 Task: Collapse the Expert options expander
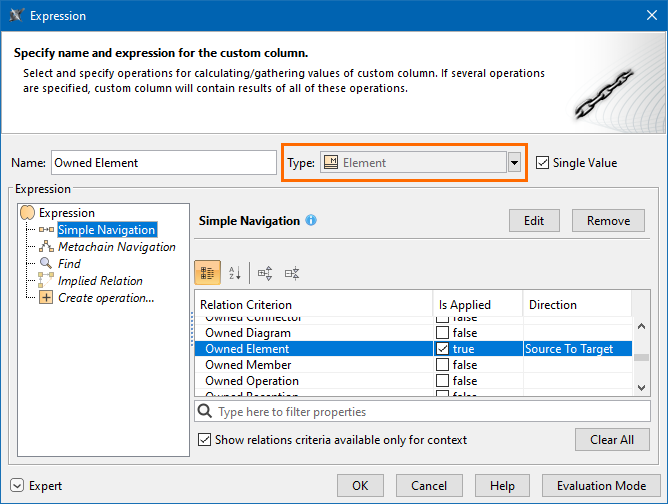point(17,486)
